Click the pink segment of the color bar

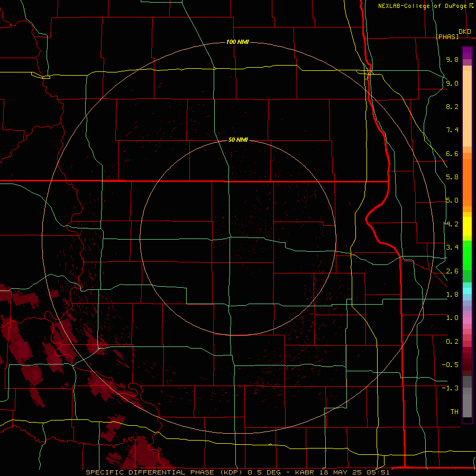coord(467,321)
